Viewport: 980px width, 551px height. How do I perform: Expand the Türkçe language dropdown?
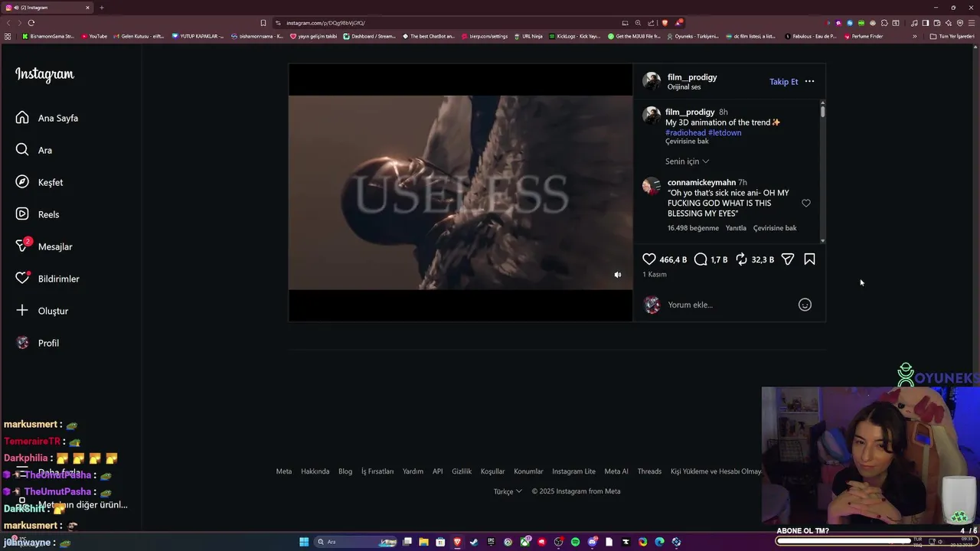pos(508,491)
